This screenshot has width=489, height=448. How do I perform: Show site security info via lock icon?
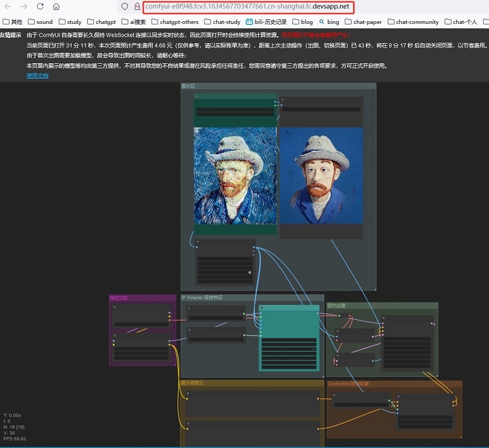137,6
